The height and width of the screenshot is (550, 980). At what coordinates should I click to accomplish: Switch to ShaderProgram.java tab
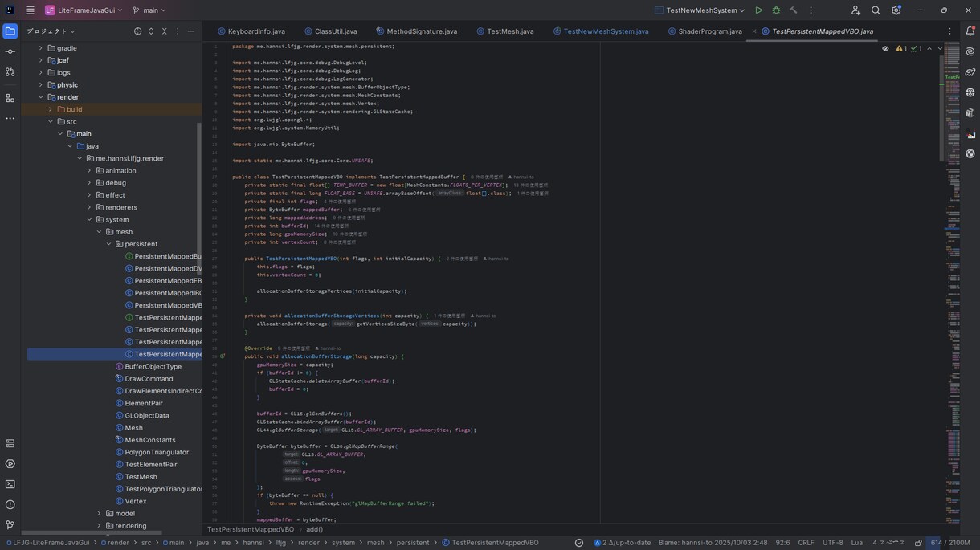coord(704,31)
